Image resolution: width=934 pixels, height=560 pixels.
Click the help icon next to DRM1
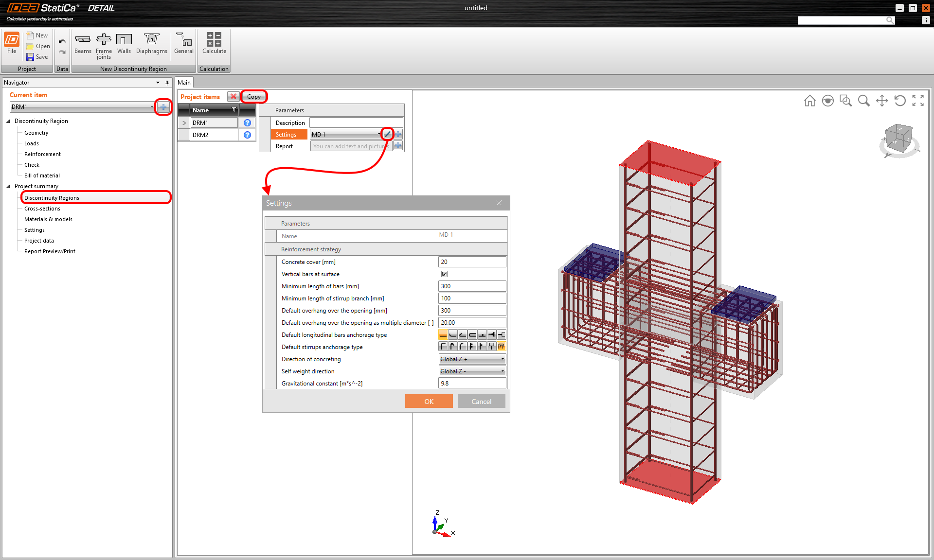tap(247, 122)
